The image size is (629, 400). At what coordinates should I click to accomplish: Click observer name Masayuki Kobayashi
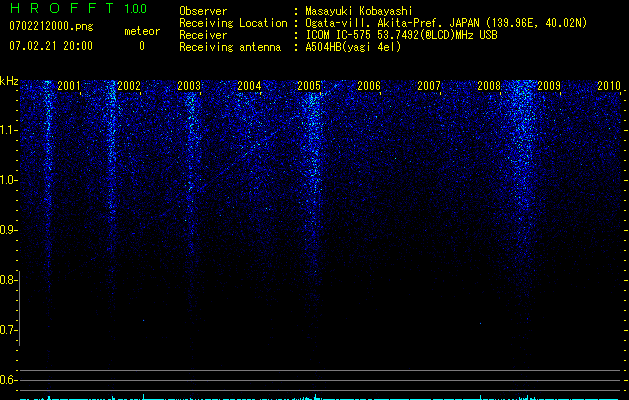coord(359,11)
